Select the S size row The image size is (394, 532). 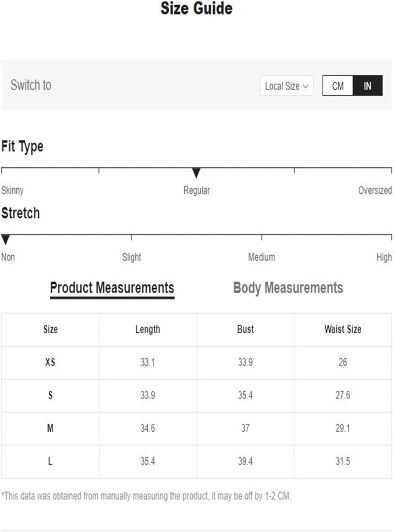point(196,395)
